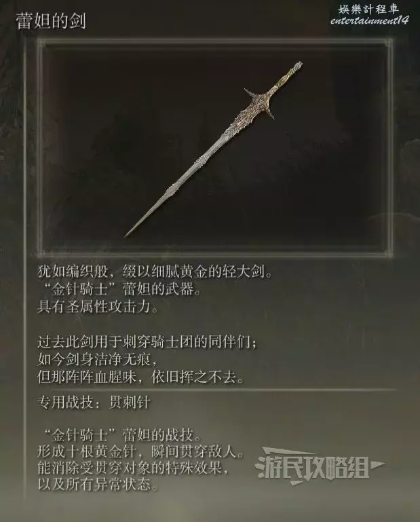
Task: Click the skill text 形成十根黄金针，瞬间贯穿敌人
Action: click(140, 451)
